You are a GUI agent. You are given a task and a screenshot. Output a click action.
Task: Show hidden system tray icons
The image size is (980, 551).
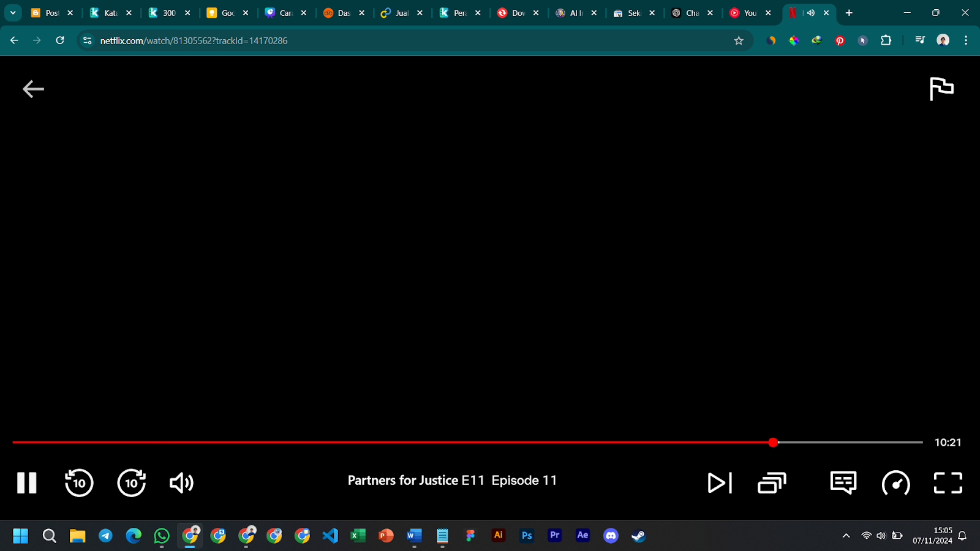[x=846, y=536]
